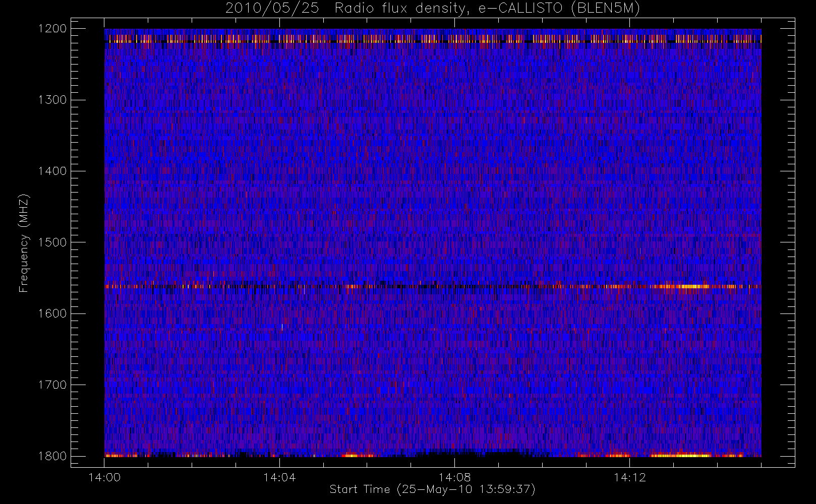This screenshot has width=816, height=504.
Task: Click the small white pixel near 1620 MHz at 14:04
Action: click(282, 327)
